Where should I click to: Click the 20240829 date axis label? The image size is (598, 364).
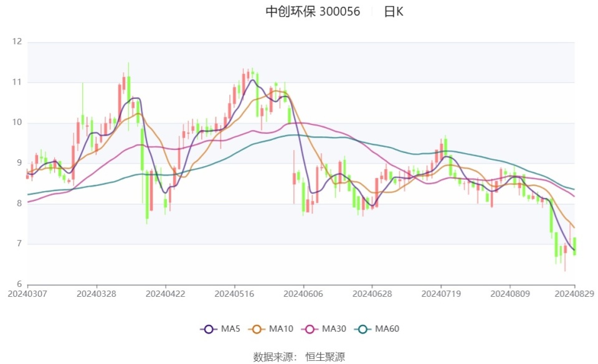pyautogui.click(x=573, y=293)
